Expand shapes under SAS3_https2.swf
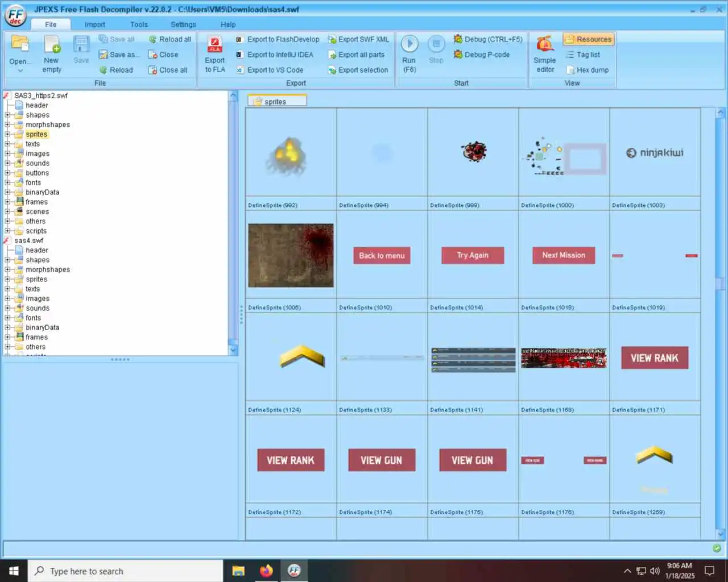The image size is (728, 582). tap(7, 115)
